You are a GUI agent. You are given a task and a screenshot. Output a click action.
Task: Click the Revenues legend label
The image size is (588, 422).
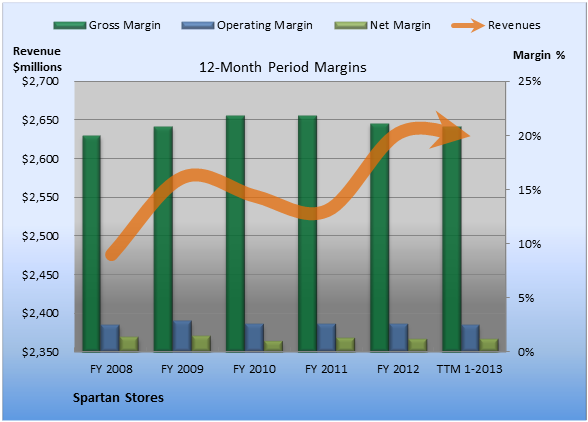[514, 26]
